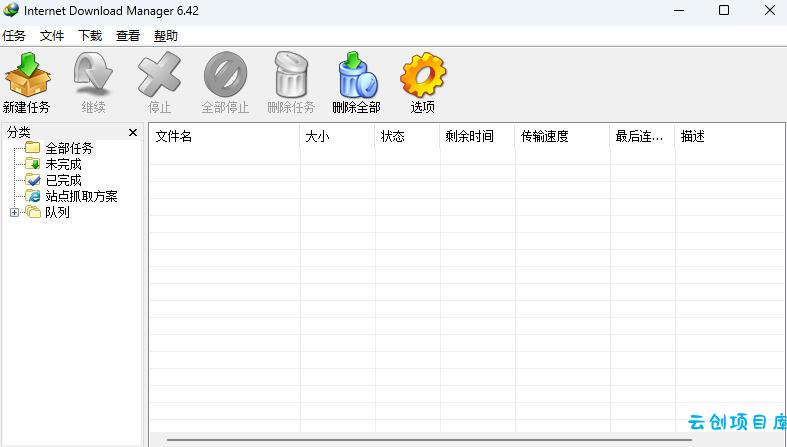
Task: Click the 已完成 tree label
Action: pyautogui.click(x=63, y=180)
